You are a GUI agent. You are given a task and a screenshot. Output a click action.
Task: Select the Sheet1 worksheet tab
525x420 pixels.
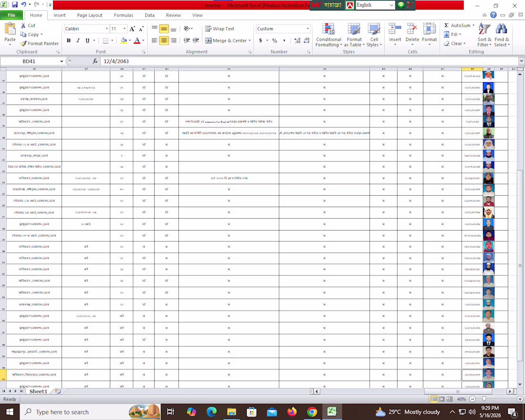pyautogui.click(x=38, y=391)
